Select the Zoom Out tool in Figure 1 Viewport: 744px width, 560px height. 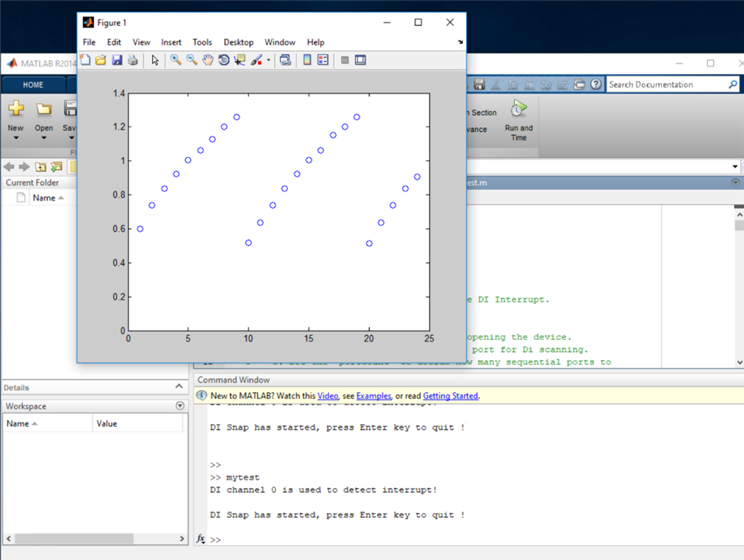click(192, 60)
